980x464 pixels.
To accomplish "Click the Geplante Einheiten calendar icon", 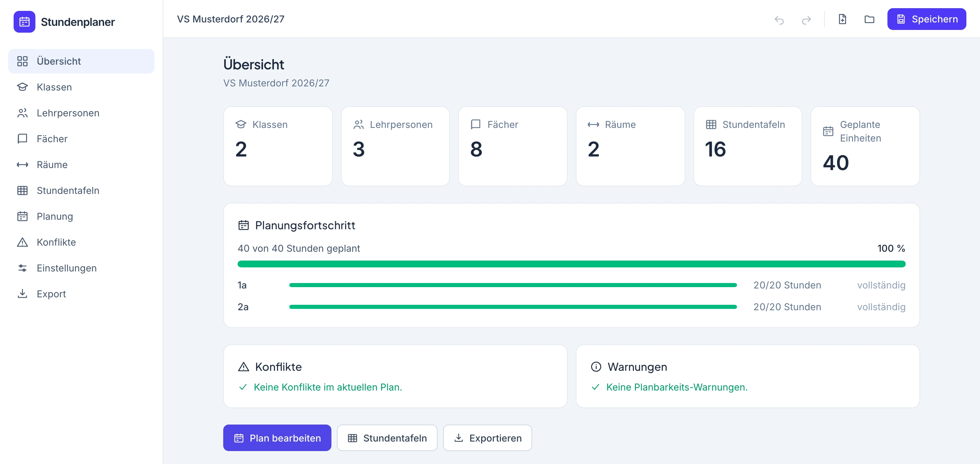I will pos(828,131).
